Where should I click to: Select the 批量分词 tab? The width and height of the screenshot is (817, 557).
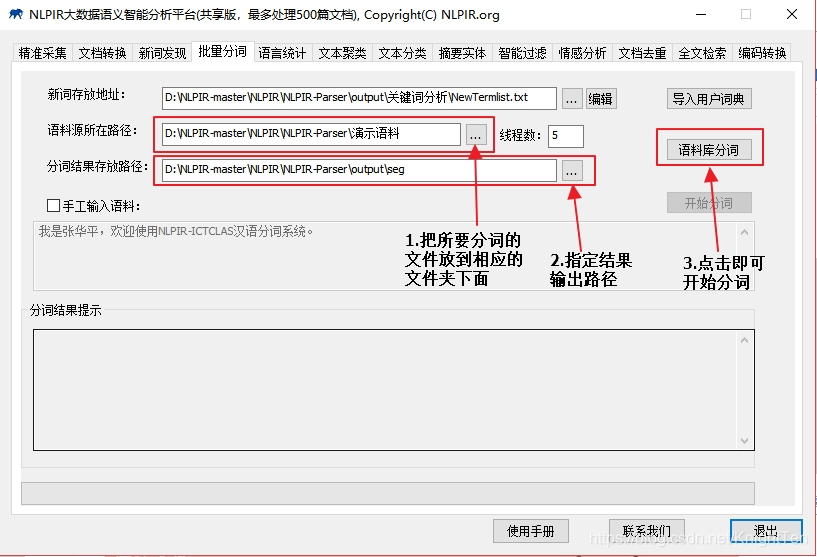tap(222, 52)
